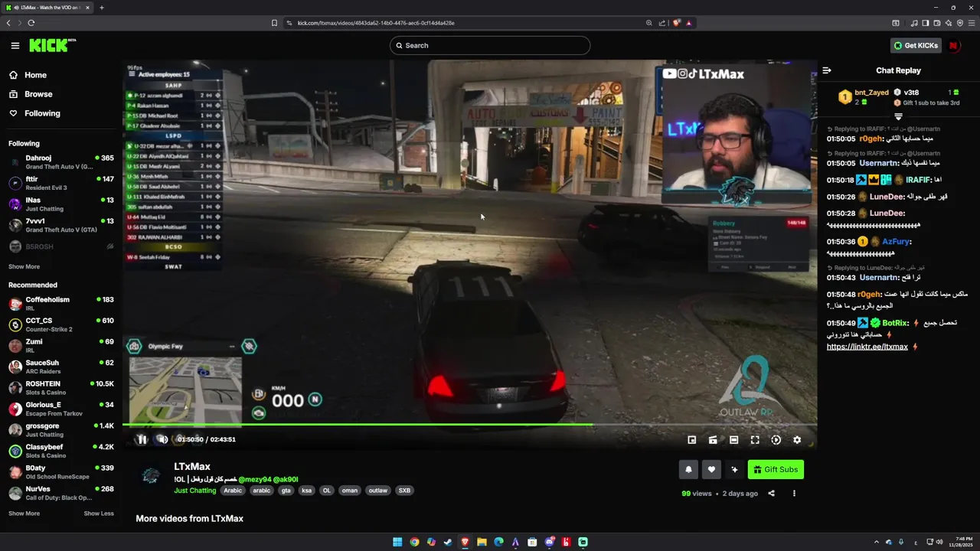The height and width of the screenshot is (551, 980).
Task: Select the outlaw tag
Action: (378, 491)
